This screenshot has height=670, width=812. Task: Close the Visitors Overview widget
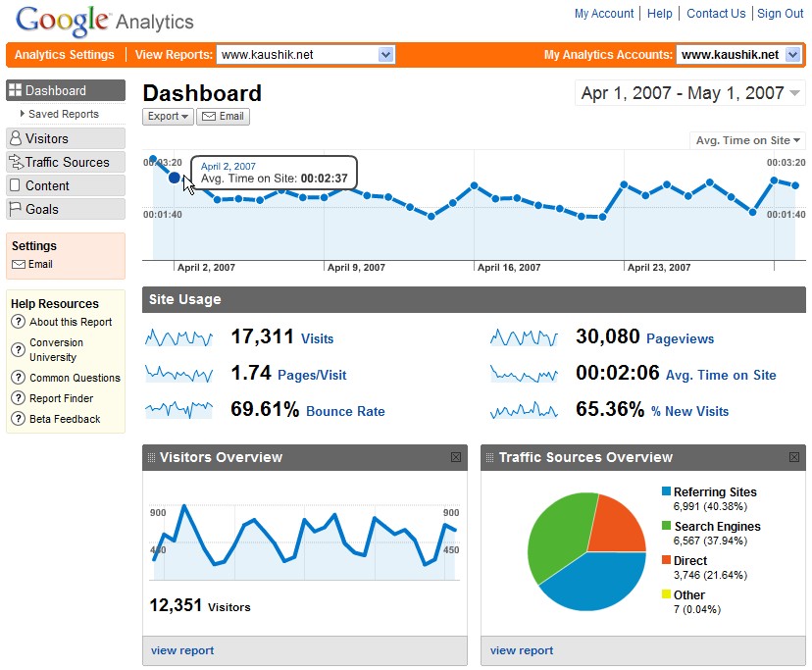pos(456,457)
